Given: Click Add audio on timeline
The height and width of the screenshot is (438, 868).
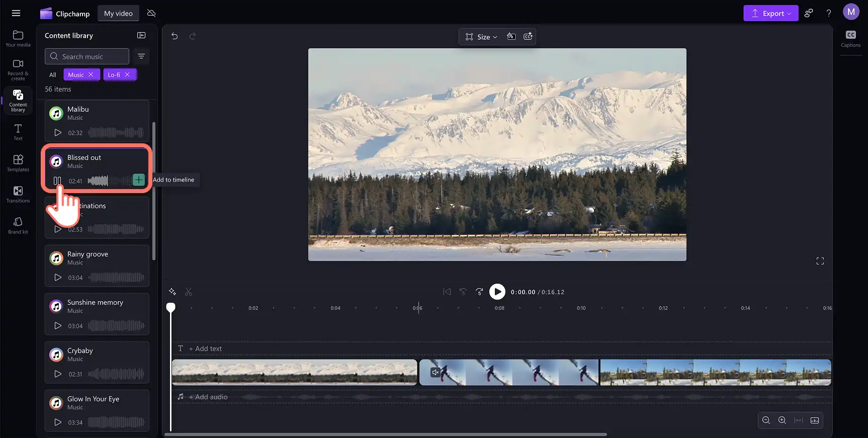Looking at the screenshot, I should [x=208, y=397].
